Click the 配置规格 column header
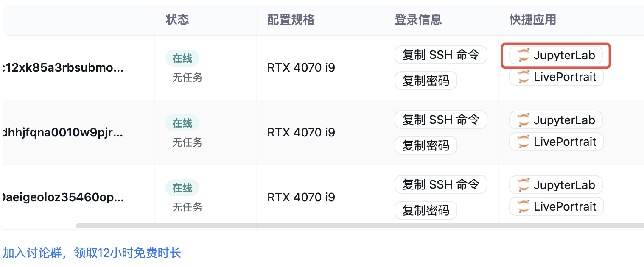This screenshot has height=267, width=644. [291, 19]
